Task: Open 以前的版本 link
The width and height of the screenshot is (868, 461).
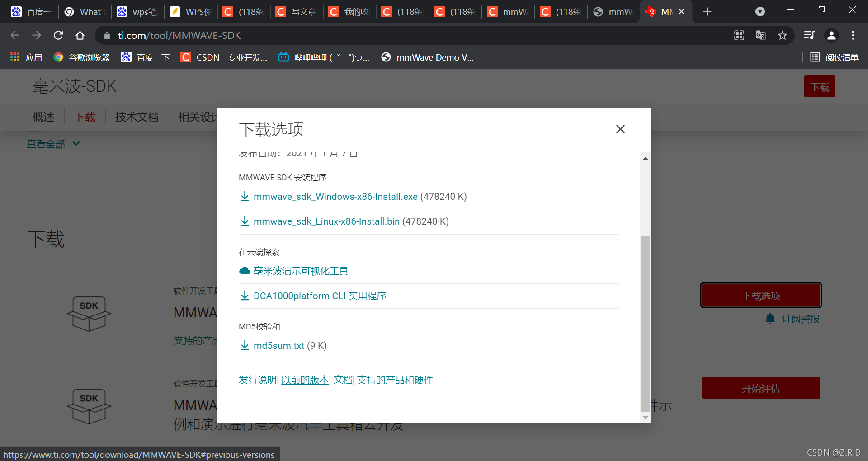Action: pos(305,380)
